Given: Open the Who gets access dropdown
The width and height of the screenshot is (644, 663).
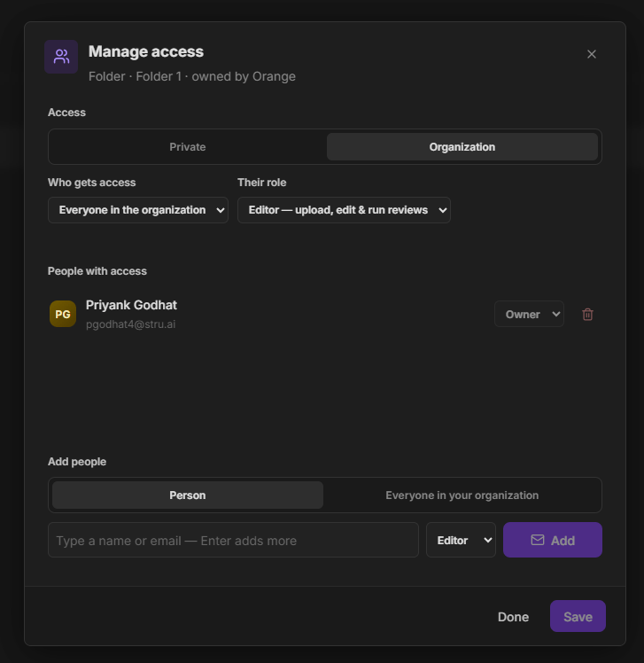Looking at the screenshot, I should [x=138, y=210].
